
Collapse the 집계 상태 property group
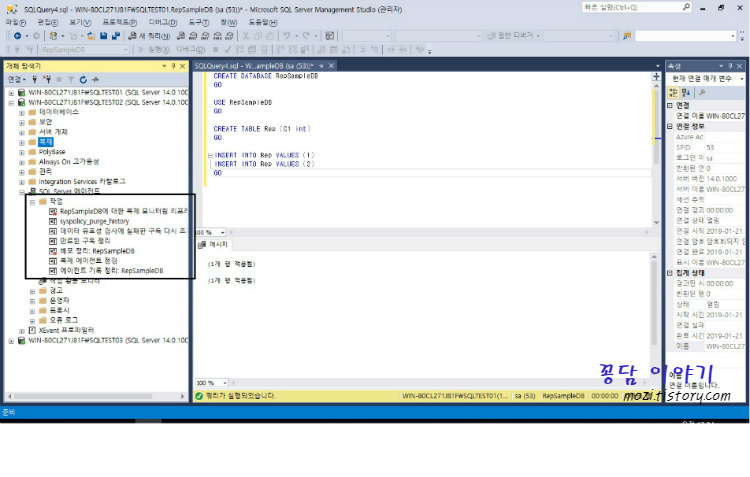pyautogui.click(x=670, y=273)
